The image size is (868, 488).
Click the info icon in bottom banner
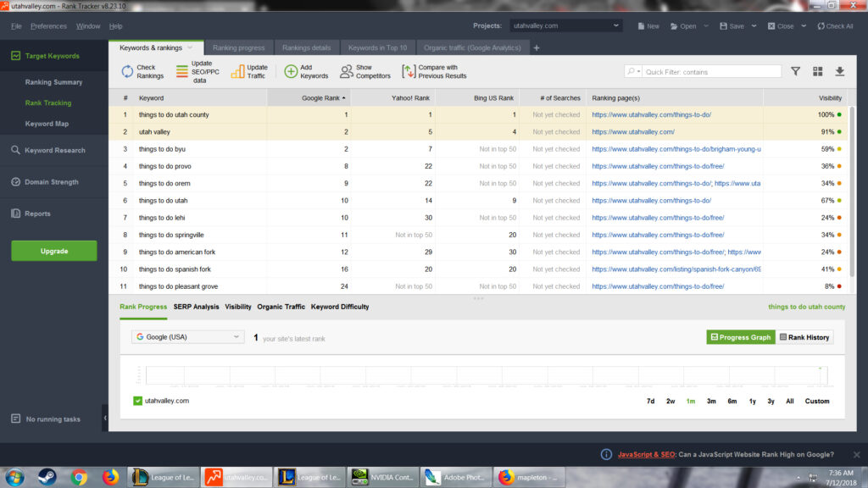(x=606, y=454)
